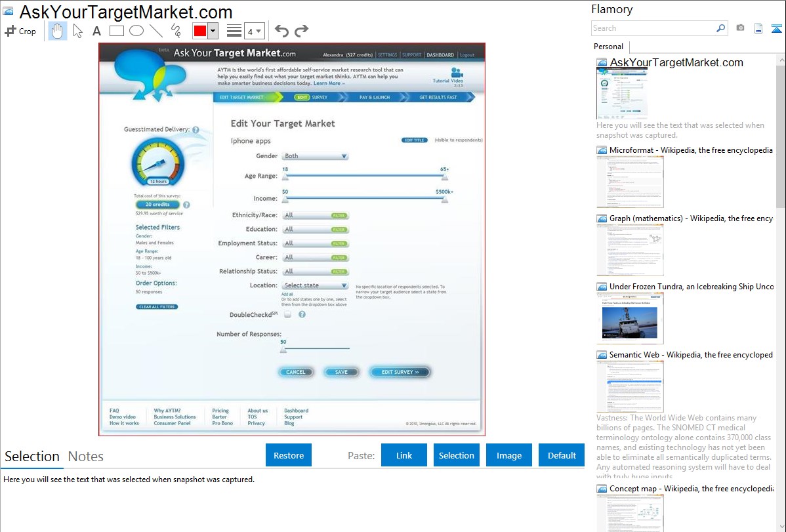Screen dimensions: 786x532
Task: Click the 'Here you will see the text' line under the Selection tab
Action: [129, 480]
